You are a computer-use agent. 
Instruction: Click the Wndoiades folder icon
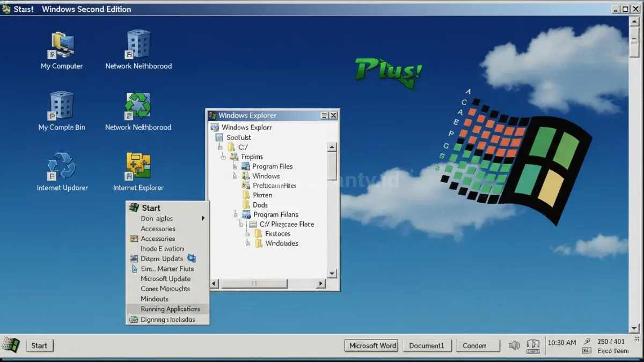click(258, 243)
